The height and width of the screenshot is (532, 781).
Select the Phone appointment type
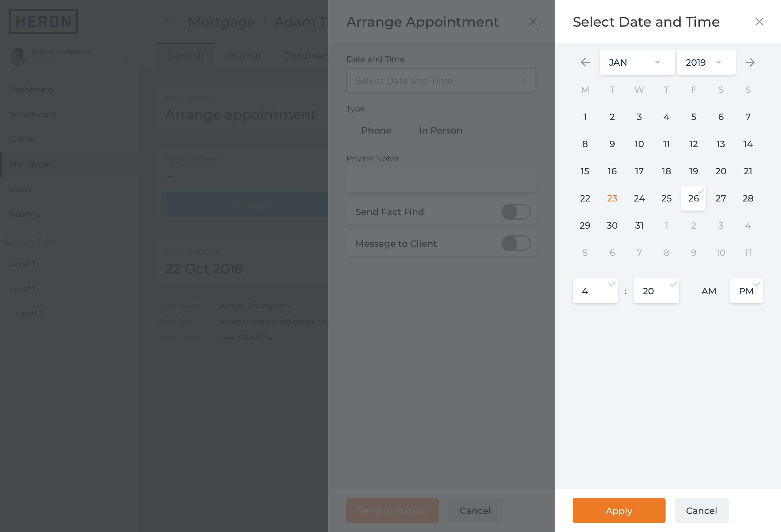click(x=376, y=130)
